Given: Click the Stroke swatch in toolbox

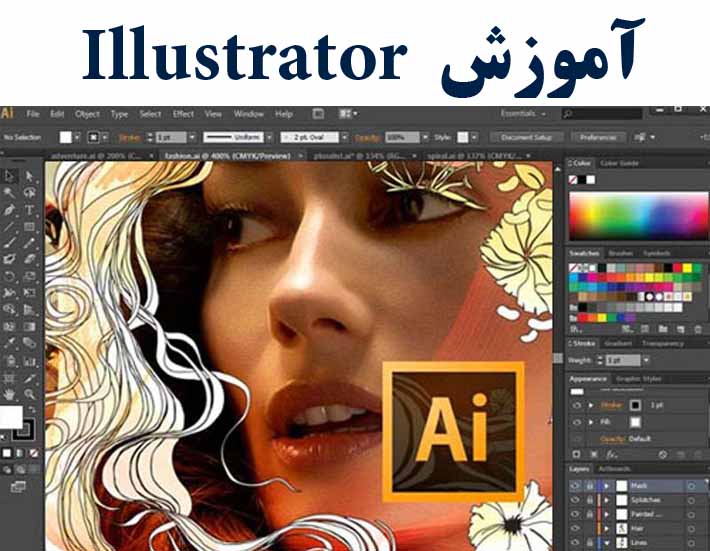Looking at the screenshot, I should click(x=24, y=429).
